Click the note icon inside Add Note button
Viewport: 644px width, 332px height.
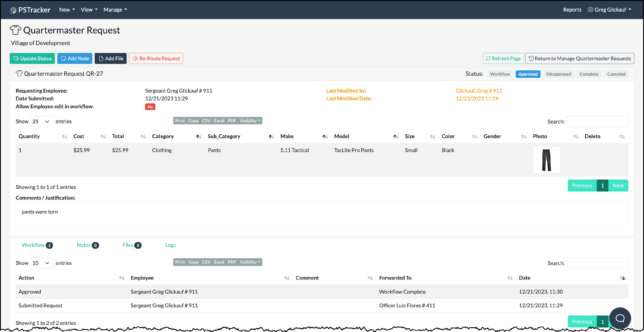pos(64,58)
